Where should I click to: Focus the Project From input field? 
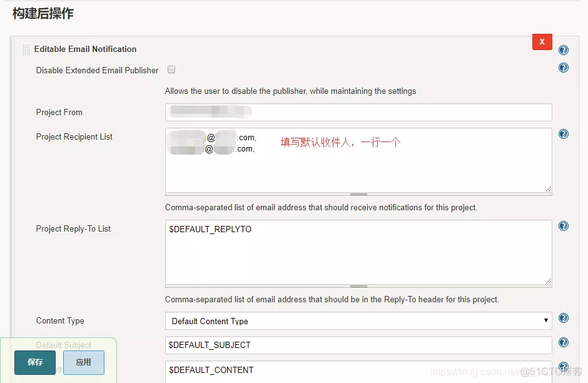358,112
